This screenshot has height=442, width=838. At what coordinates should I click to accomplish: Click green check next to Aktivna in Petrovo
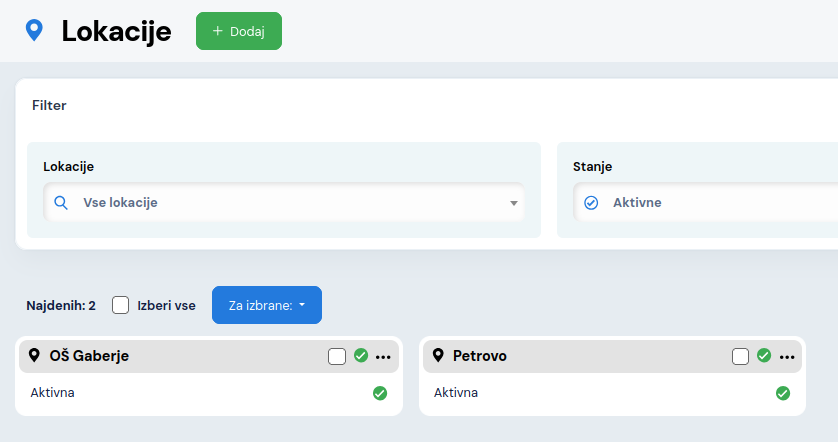(x=783, y=393)
